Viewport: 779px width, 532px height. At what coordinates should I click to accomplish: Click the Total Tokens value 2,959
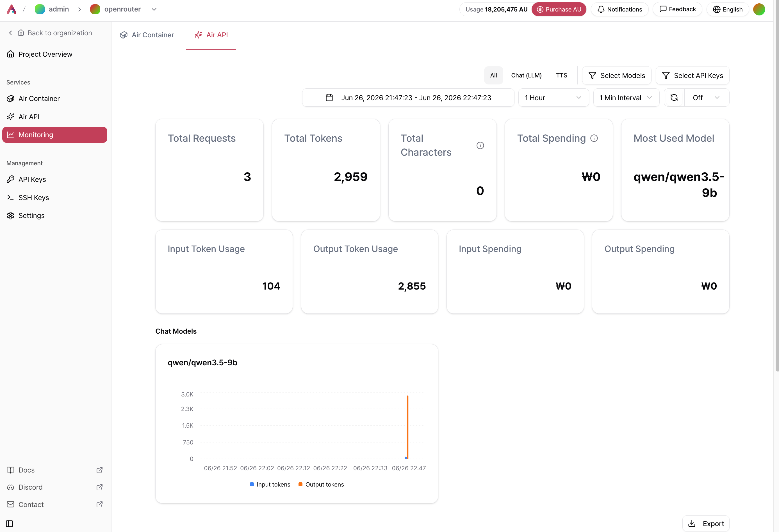[x=351, y=177]
